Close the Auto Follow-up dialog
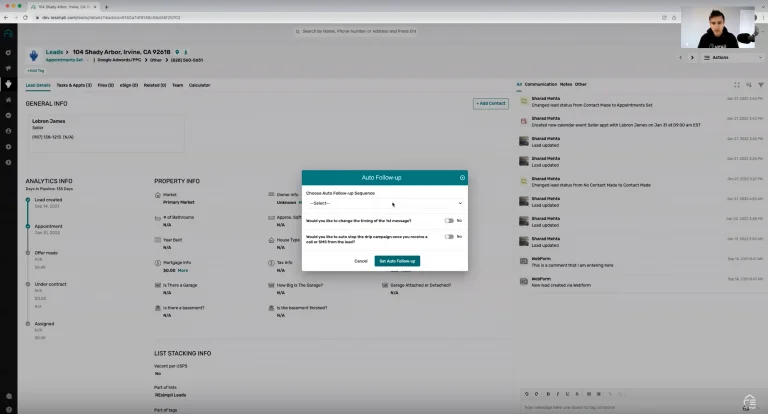 click(462, 178)
